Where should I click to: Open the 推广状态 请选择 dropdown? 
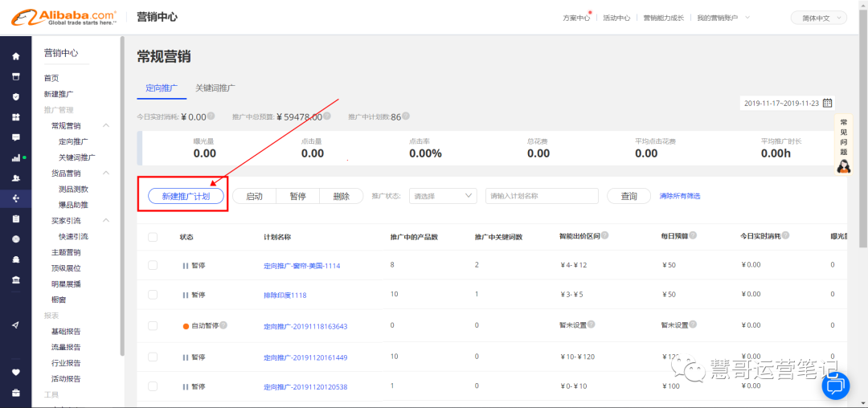pos(444,196)
